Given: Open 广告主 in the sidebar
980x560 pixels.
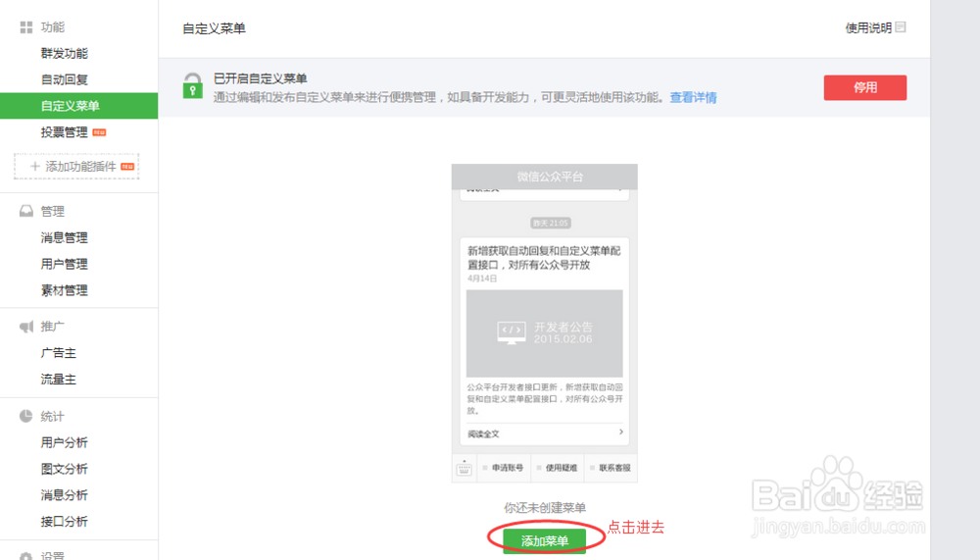Looking at the screenshot, I should [x=58, y=353].
